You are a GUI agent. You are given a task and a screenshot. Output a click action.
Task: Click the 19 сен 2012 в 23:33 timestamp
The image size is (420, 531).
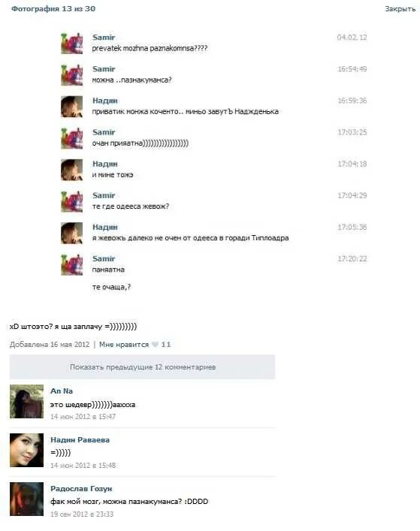pyautogui.click(x=82, y=514)
